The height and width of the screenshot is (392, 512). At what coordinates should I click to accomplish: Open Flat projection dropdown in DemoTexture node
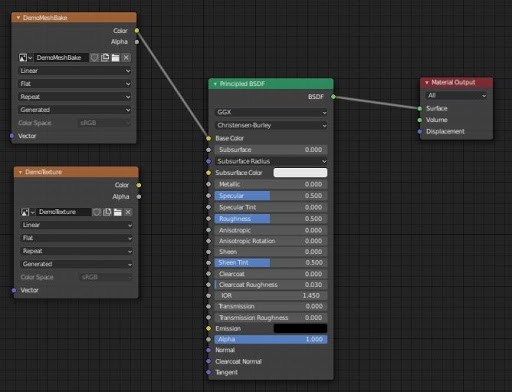point(77,238)
